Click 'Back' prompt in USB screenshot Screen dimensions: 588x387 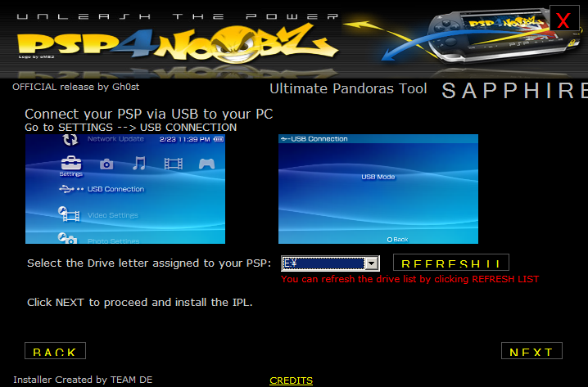click(x=397, y=240)
